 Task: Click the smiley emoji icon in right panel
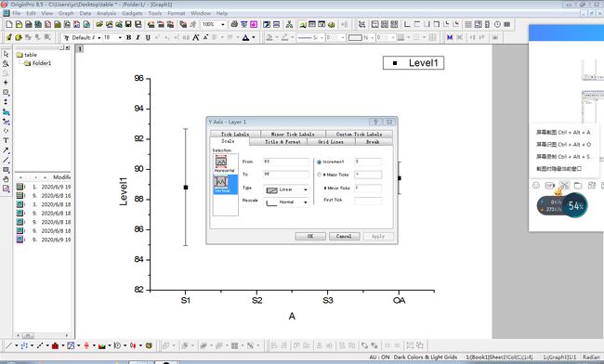[x=536, y=186]
